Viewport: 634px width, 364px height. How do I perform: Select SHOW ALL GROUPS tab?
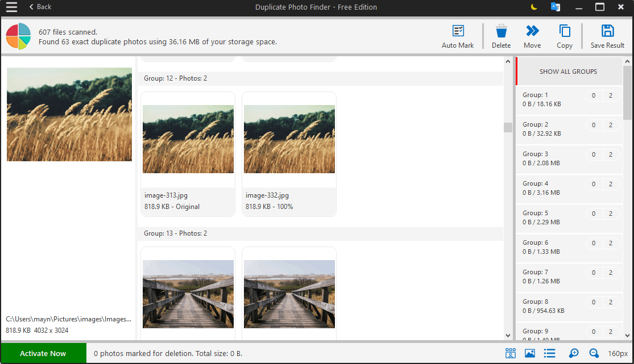[x=569, y=72]
